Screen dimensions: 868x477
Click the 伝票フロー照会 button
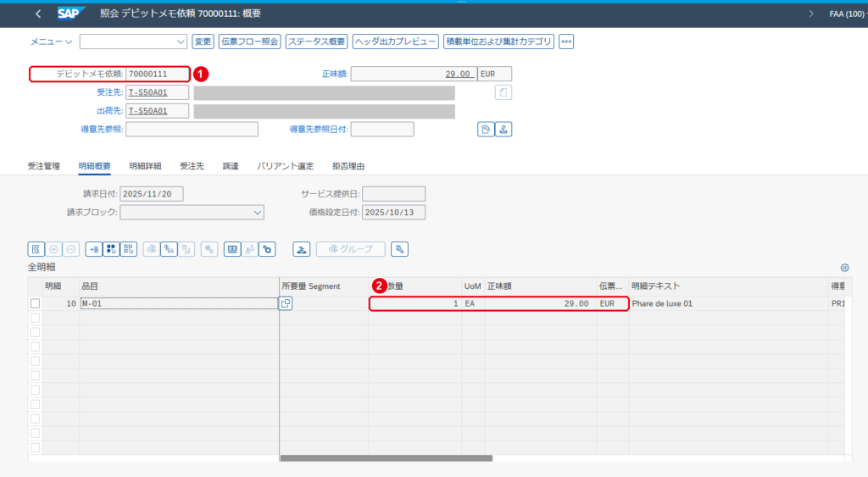[250, 42]
